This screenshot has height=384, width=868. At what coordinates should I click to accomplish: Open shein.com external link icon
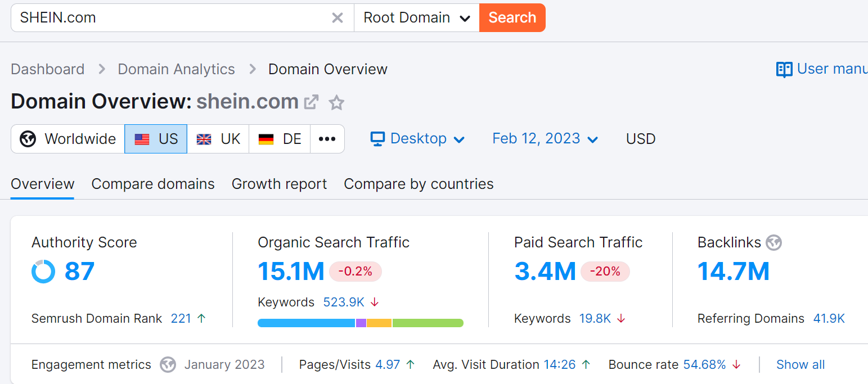point(311,102)
